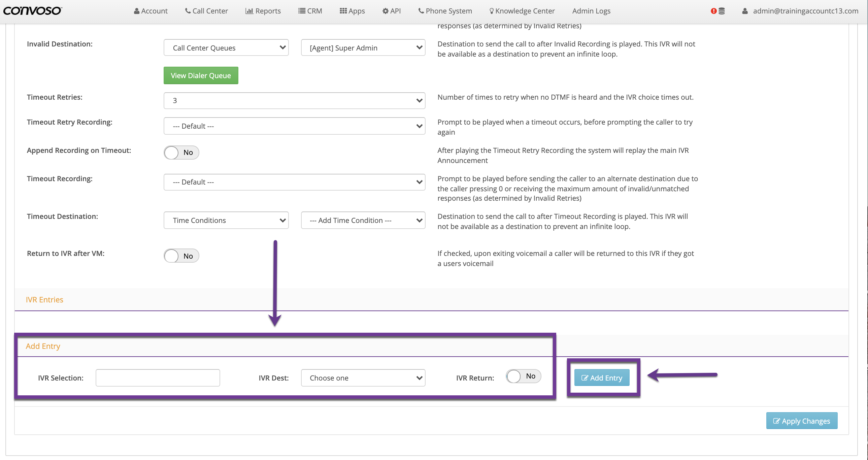Click the Apps grid icon
The width and height of the screenshot is (868, 460).
pos(343,11)
